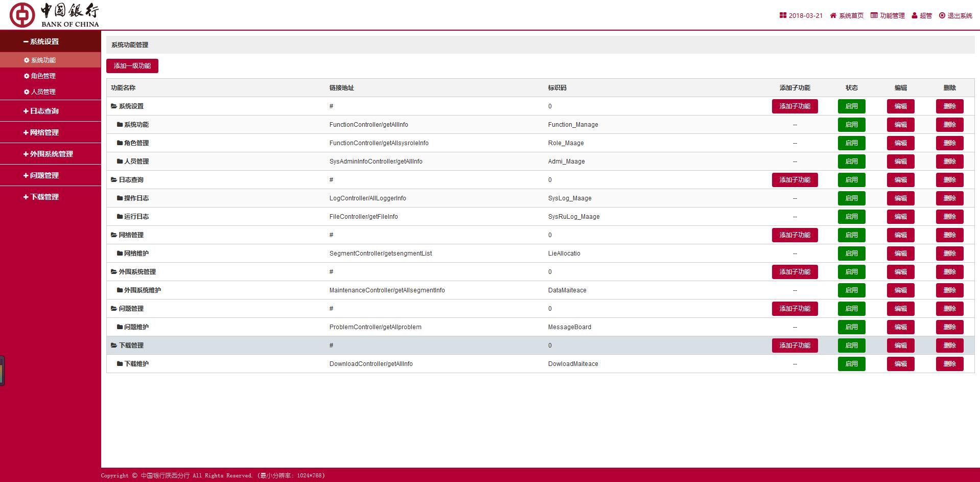Toggle 启用 status for 操作日志 row

[851, 198]
